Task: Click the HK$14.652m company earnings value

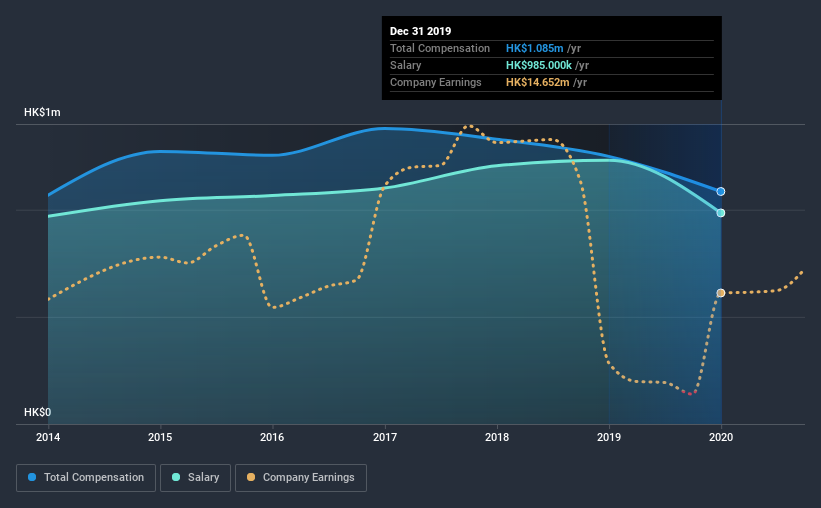Action: tap(538, 82)
